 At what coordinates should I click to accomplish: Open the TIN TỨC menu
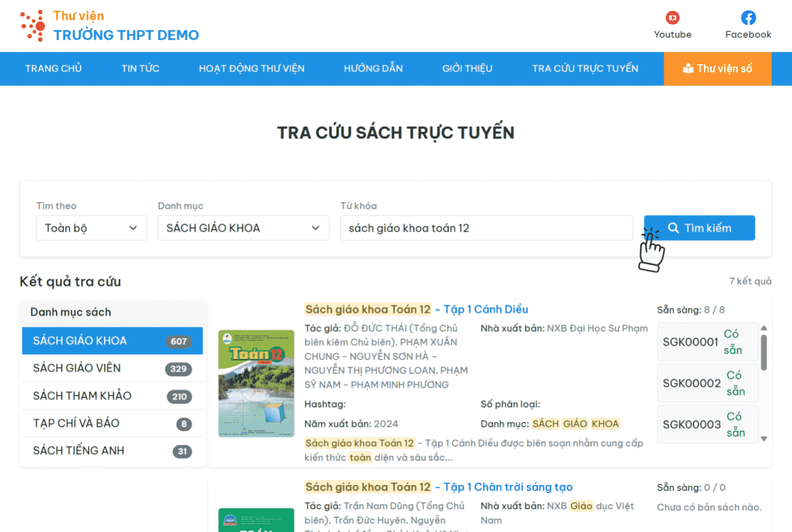click(x=140, y=69)
